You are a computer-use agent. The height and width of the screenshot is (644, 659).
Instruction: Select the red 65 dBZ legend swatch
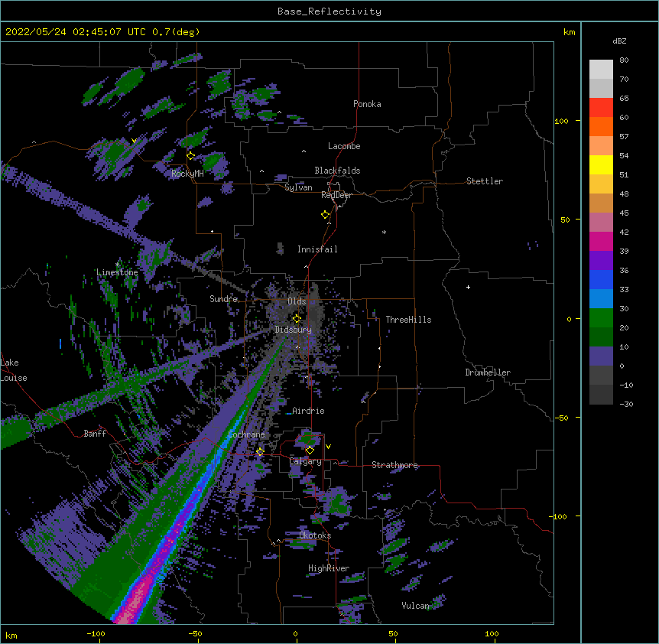pos(601,108)
